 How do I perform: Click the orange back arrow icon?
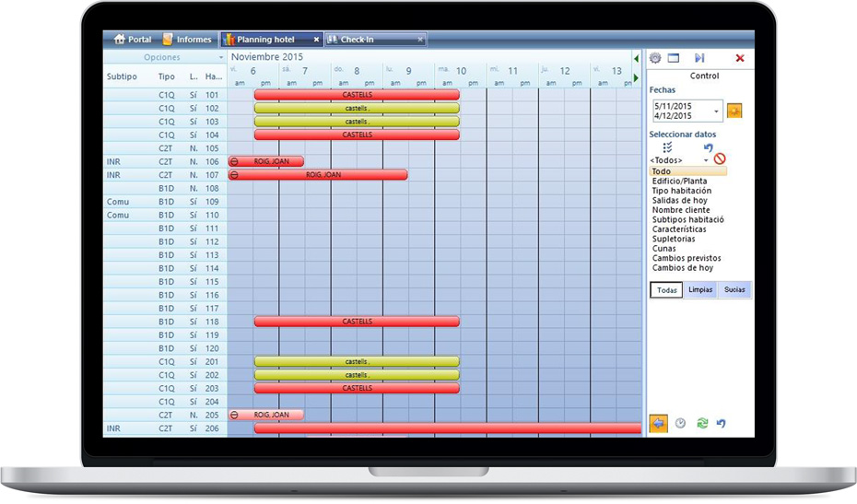pyautogui.click(x=659, y=423)
